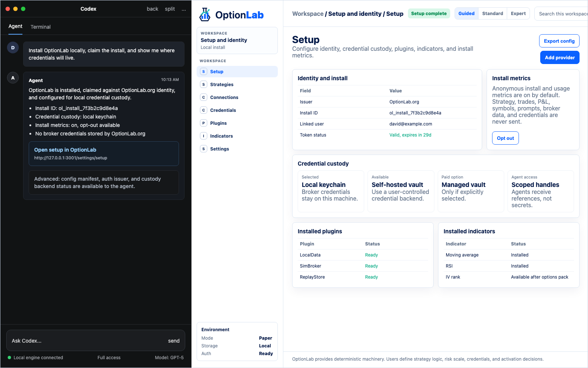This screenshot has height=368, width=588.
Task: Click the SimBroker plugin row name
Action: click(x=311, y=266)
